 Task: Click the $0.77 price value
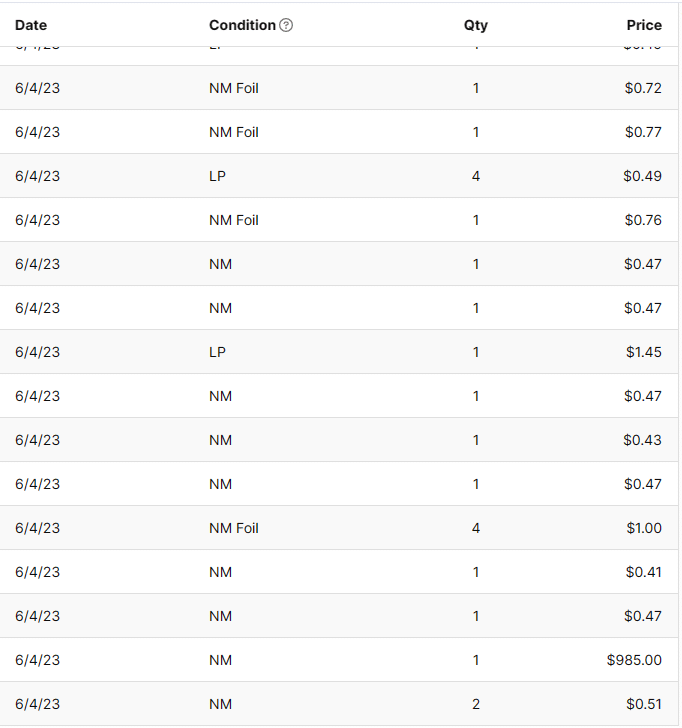pos(643,132)
